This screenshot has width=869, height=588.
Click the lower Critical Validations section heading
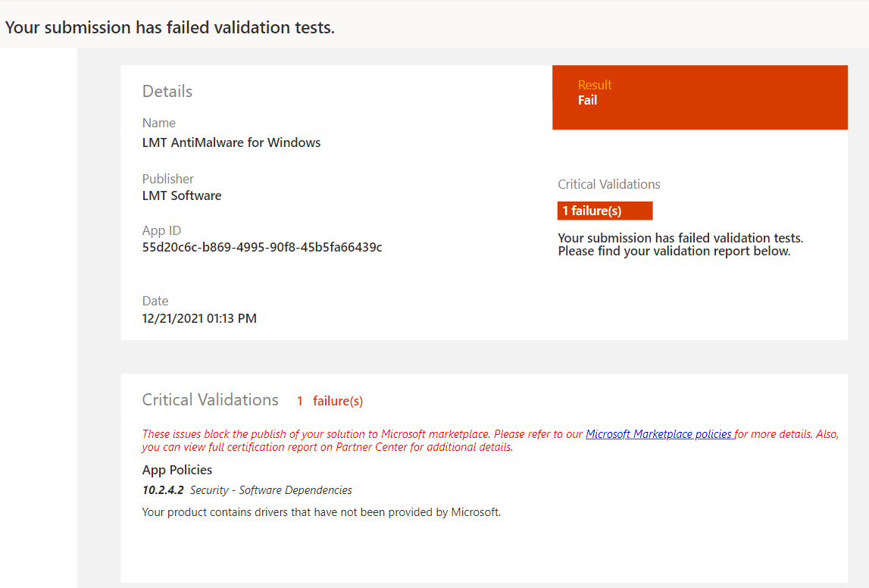pyautogui.click(x=211, y=400)
